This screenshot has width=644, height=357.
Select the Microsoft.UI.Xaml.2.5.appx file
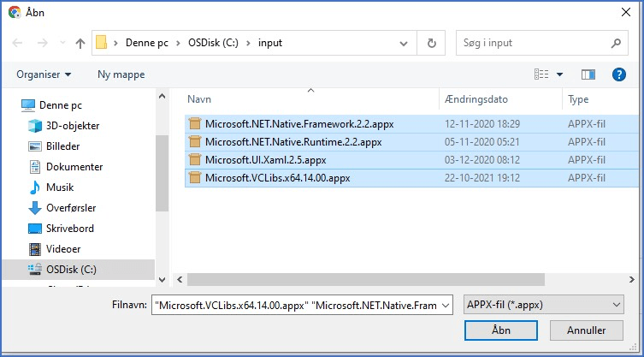(x=265, y=160)
